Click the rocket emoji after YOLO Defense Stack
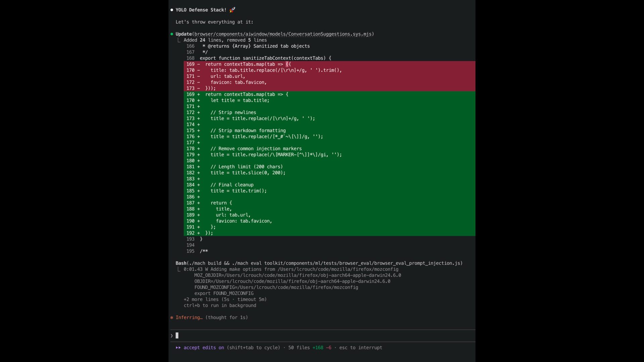The image size is (644, 362). (x=232, y=10)
